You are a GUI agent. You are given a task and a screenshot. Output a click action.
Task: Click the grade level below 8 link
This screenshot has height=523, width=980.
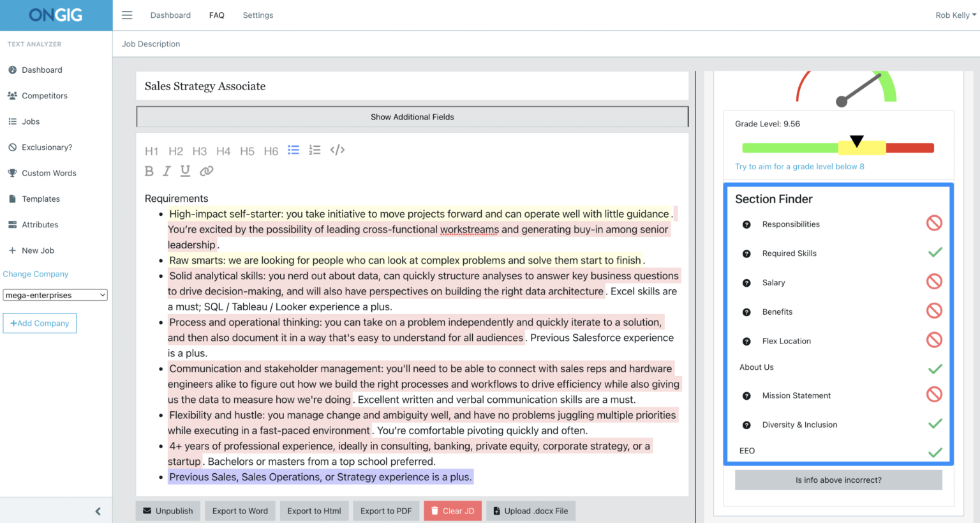point(799,166)
